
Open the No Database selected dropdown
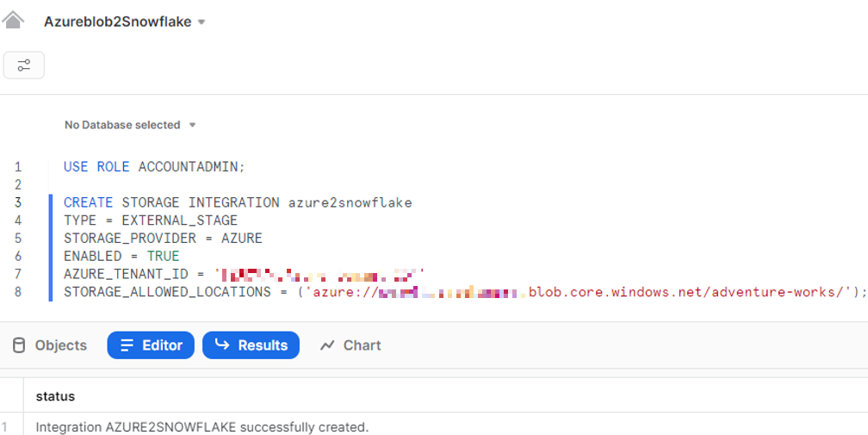(130, 125)
